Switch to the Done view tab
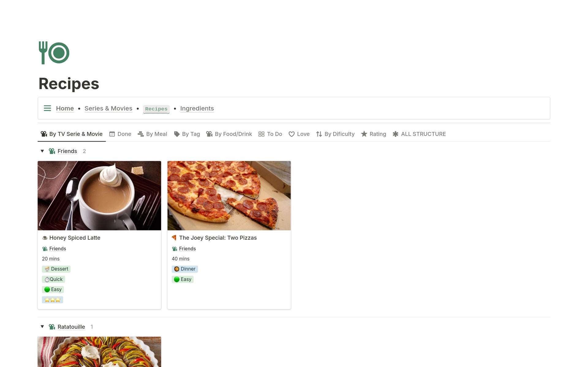The height and width of the screenshot is (367, 588). (124, 134)
